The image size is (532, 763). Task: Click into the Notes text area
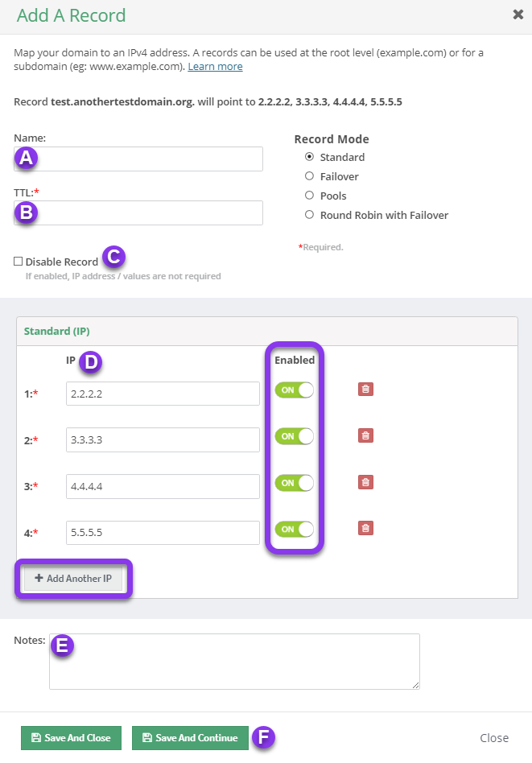(x=234, y=662)
